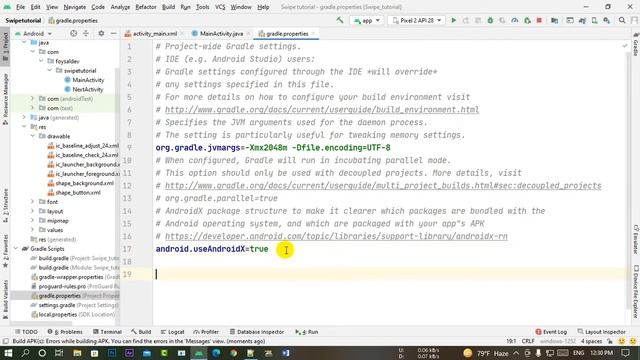Open the Terminal tool window
This screenshot has height=360, width=640.
[107, 332]
